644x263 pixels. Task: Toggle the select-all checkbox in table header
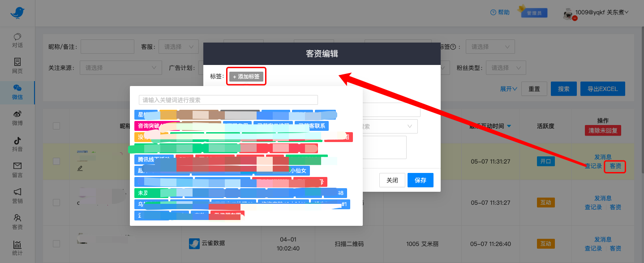tap(56, 126)
